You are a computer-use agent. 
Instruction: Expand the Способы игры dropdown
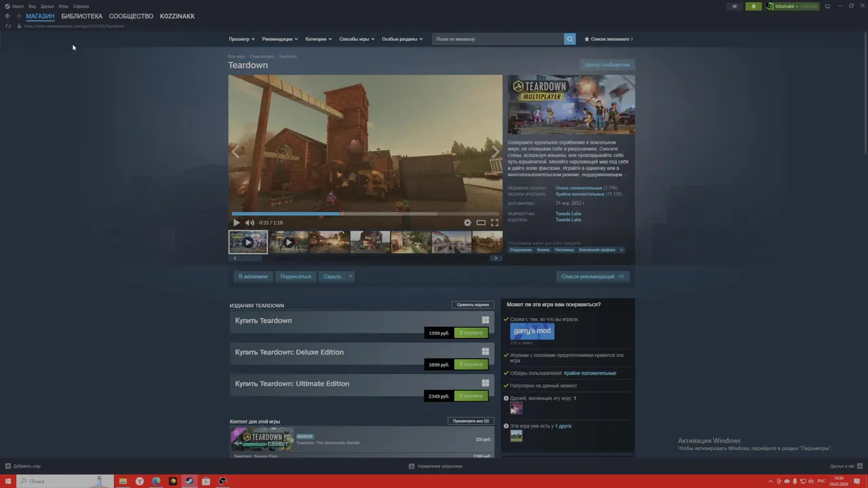[357, 39]
